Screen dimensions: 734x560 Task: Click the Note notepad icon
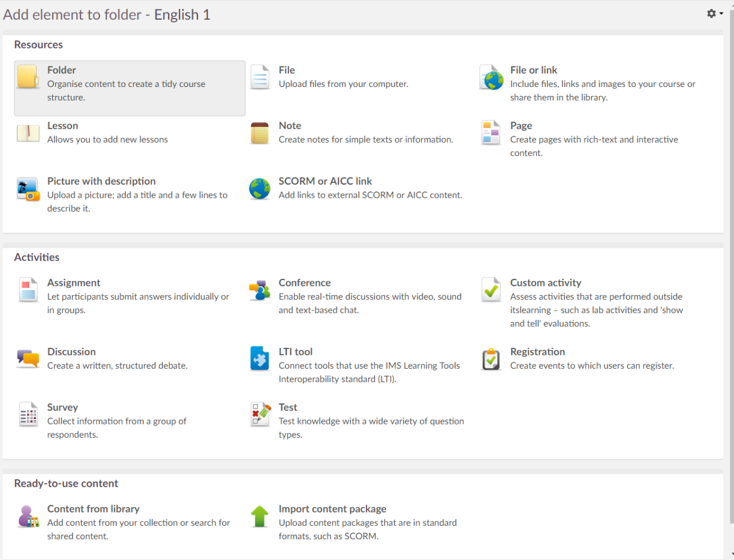tap(260, 133)
